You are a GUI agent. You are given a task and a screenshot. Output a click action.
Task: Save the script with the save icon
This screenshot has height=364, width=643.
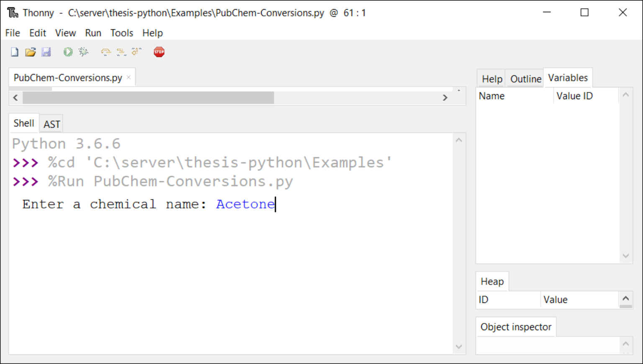tap(46, 51)
